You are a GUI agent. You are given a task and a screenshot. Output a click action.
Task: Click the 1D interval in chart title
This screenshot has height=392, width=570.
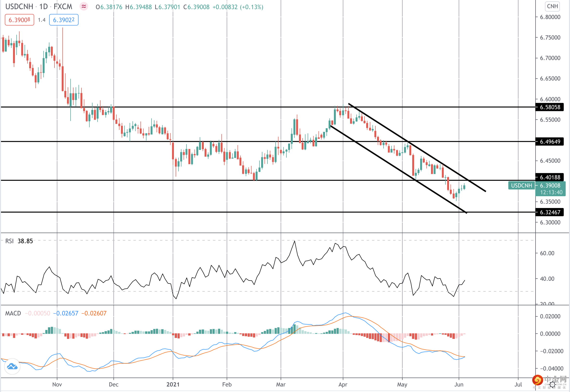(44, 7)
